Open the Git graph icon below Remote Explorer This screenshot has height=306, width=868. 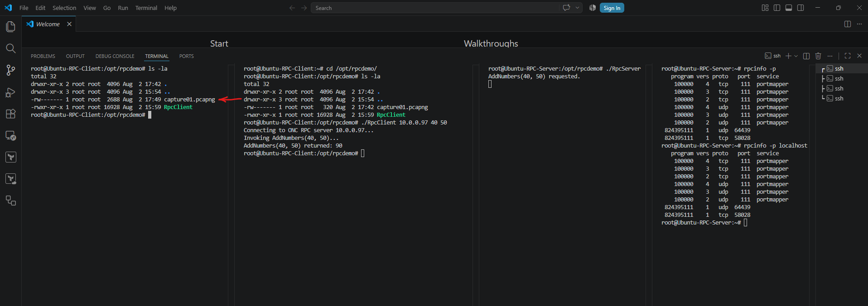[10, 157]
